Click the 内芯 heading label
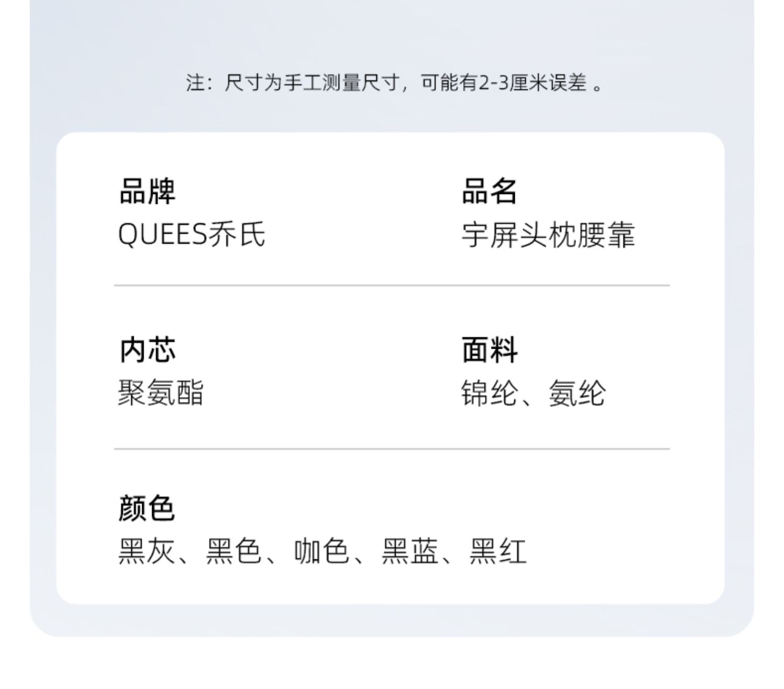 click(147, 350)
